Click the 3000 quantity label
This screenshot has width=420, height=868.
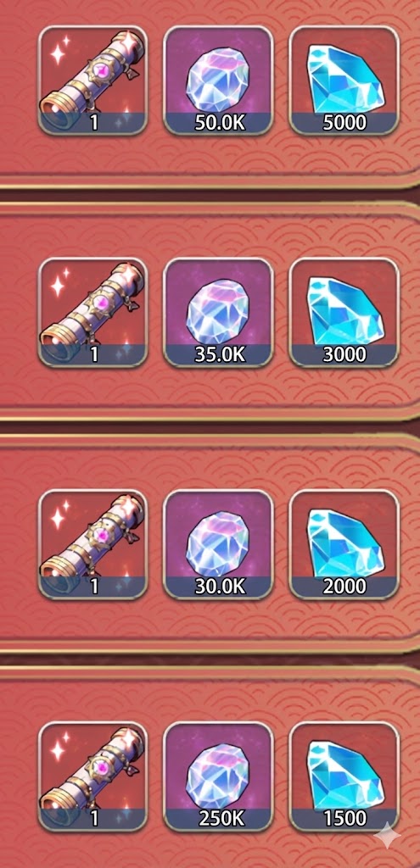[344, 355]
